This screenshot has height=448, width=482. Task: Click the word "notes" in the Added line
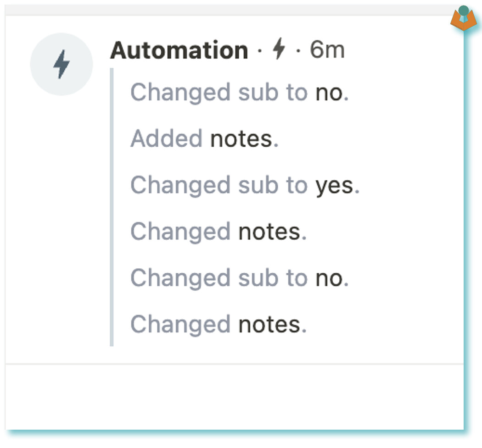[241, 139]
